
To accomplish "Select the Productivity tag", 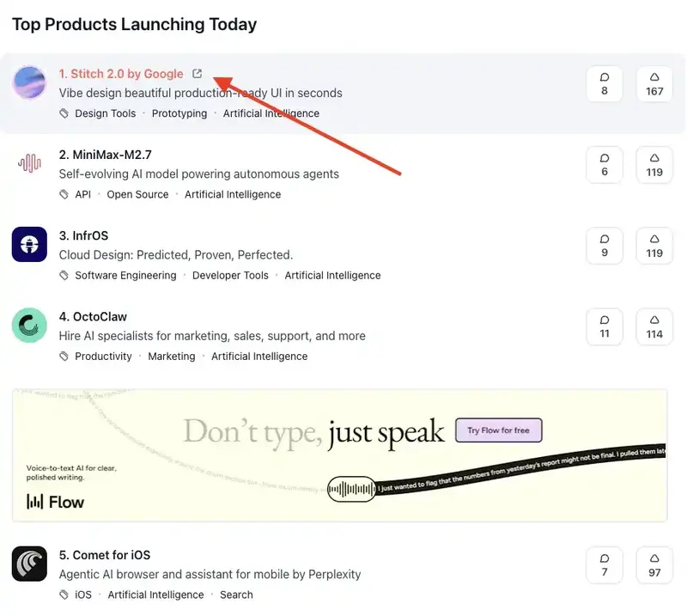I will coord(103,357).
